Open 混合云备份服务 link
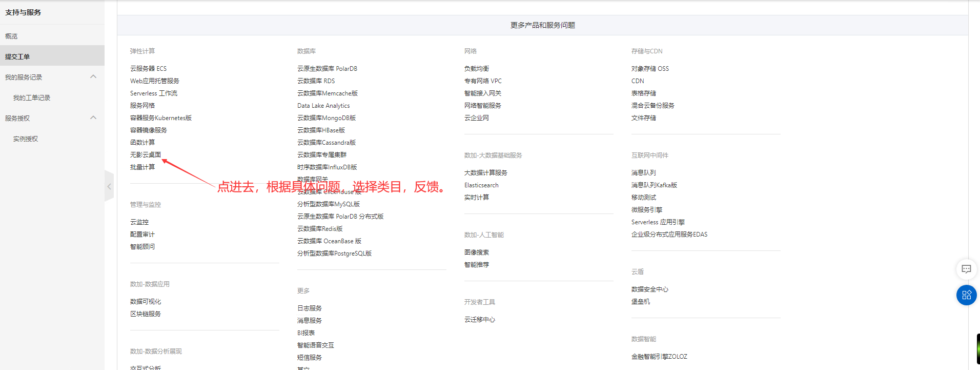 [x=653, y=105]
